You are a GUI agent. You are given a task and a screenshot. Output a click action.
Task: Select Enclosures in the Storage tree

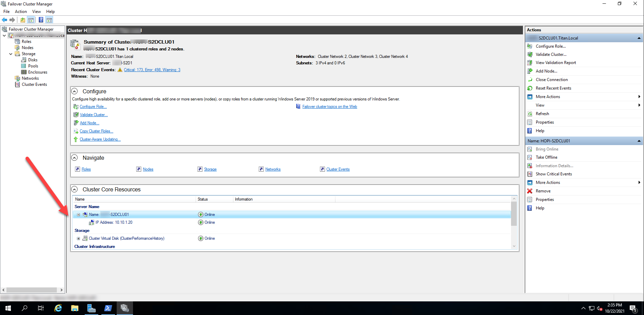pyautogui.click(x=37, y=72)
